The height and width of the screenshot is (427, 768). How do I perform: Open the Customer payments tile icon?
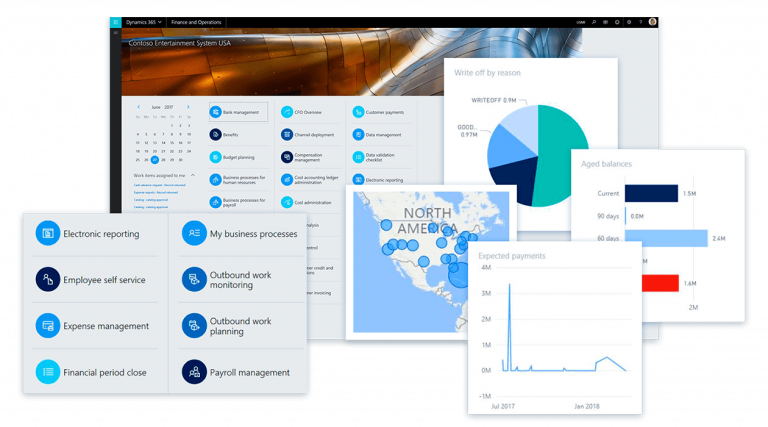pos(359,112)
